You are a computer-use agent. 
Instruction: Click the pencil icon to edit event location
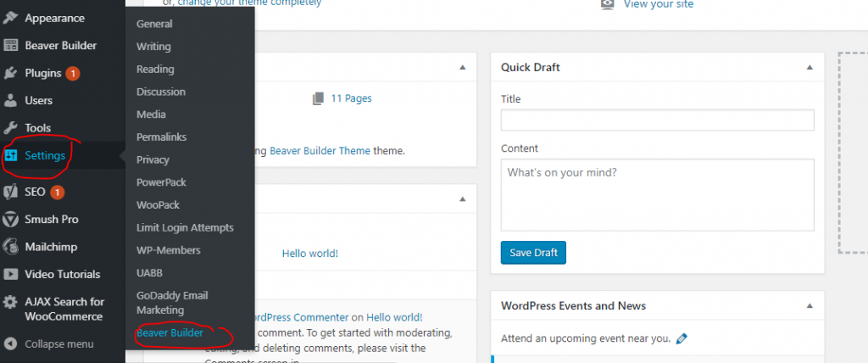(x=682, y=338)
